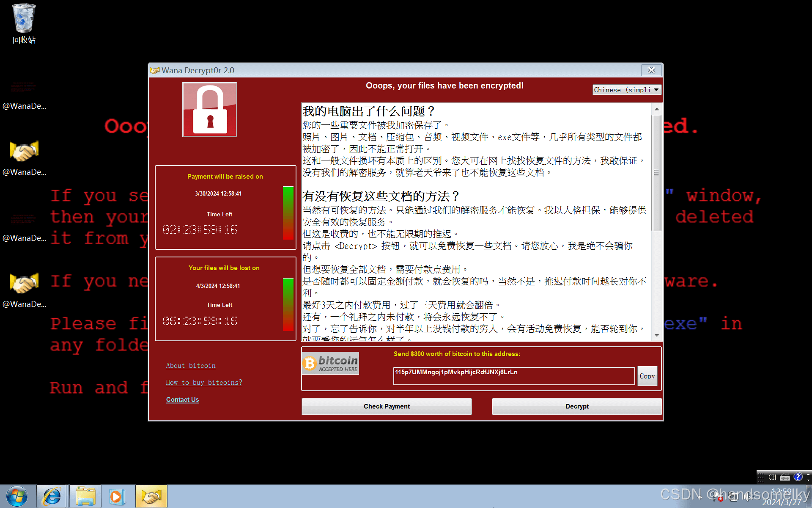Open the About bitcoin link

click(x=191, y=364)
